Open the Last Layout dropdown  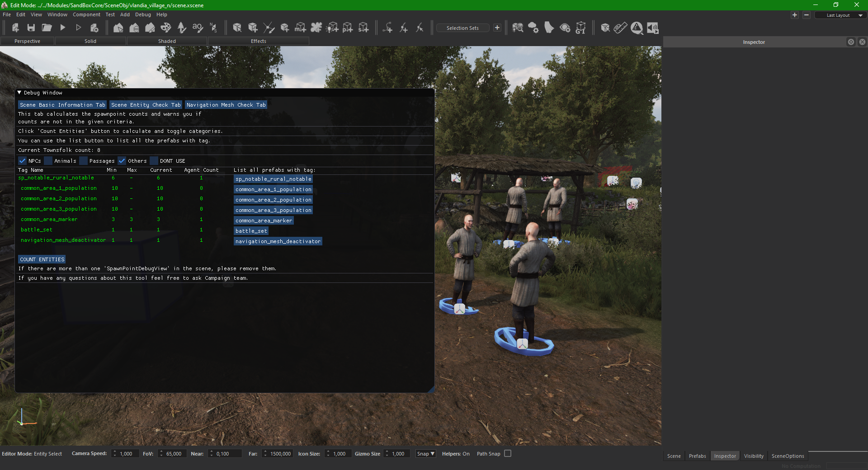(840, 15)
